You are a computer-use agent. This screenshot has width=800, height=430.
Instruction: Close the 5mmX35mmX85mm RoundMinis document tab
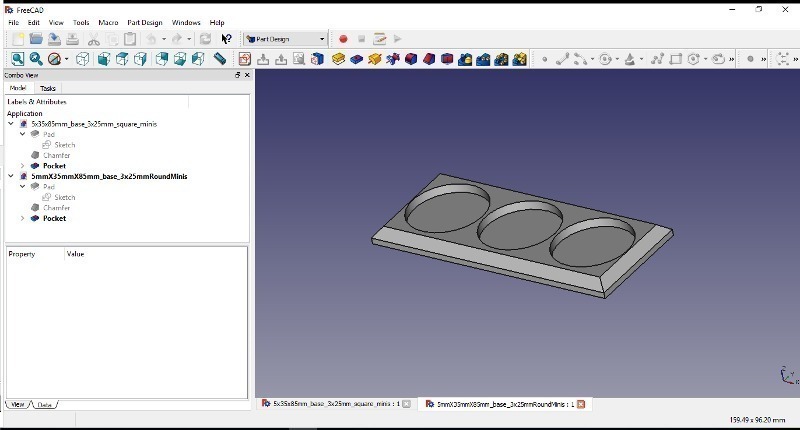[580, 404]
